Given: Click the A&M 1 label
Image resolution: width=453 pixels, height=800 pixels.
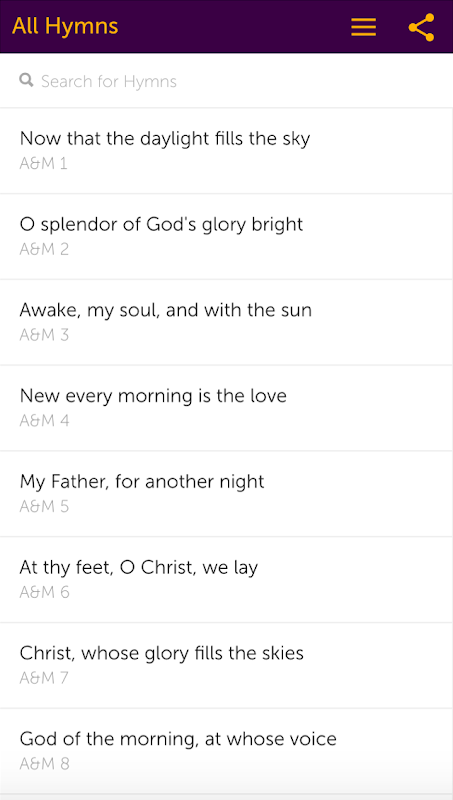Looking at the screenshot, I should [x=43, y=164].
